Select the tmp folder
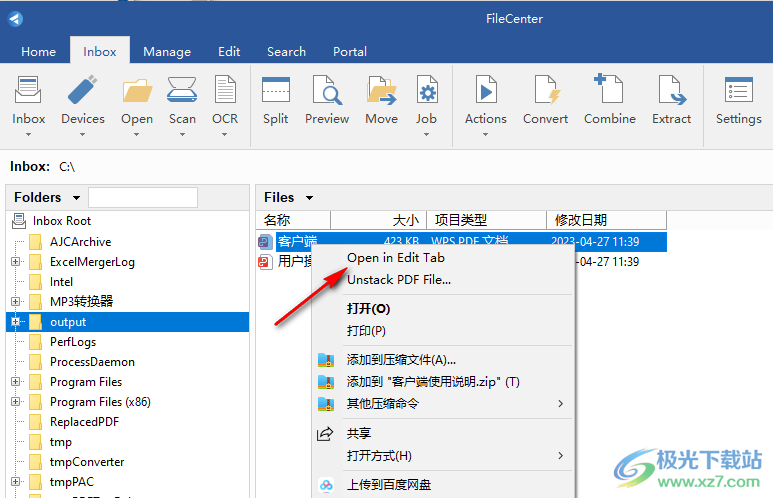773x498 pixels. 61,442
